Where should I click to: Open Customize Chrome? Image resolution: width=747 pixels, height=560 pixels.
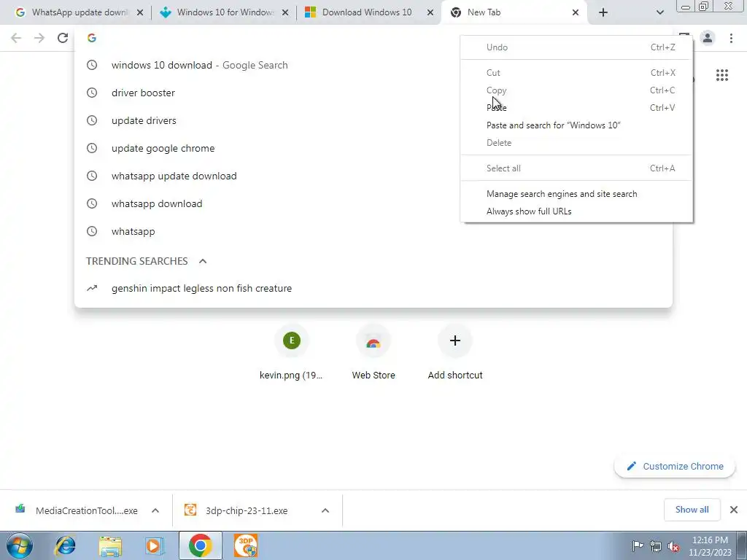pos(675,466)
